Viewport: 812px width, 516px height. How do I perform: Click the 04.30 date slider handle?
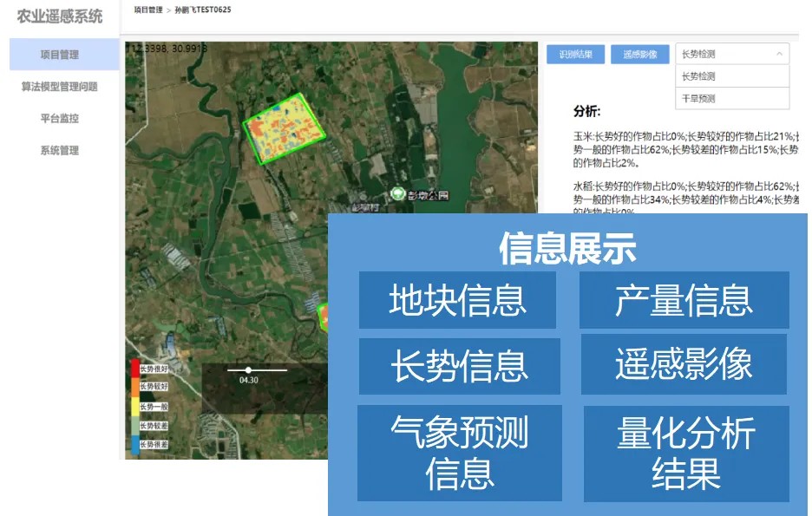(249, 370)
